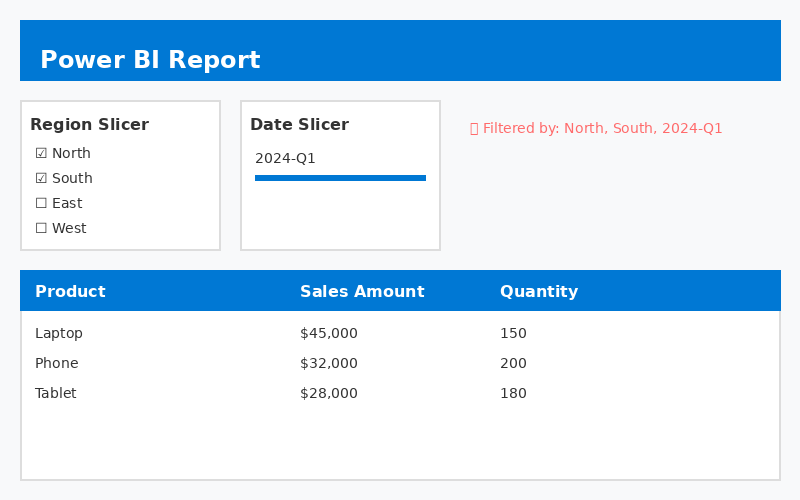Click the $45,000 sales amount cell
The width and height of the screenshot is (800, 500).
coord(329,333)
